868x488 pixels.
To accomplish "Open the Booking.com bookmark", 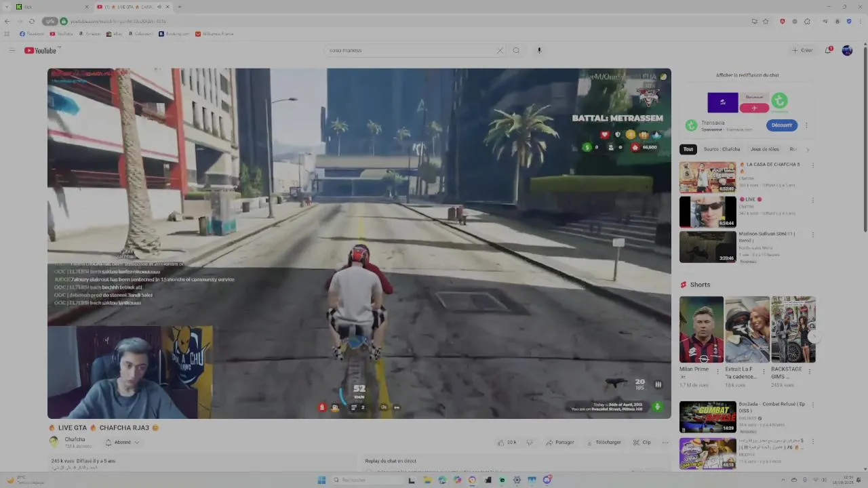I will [x=174, y=34].
